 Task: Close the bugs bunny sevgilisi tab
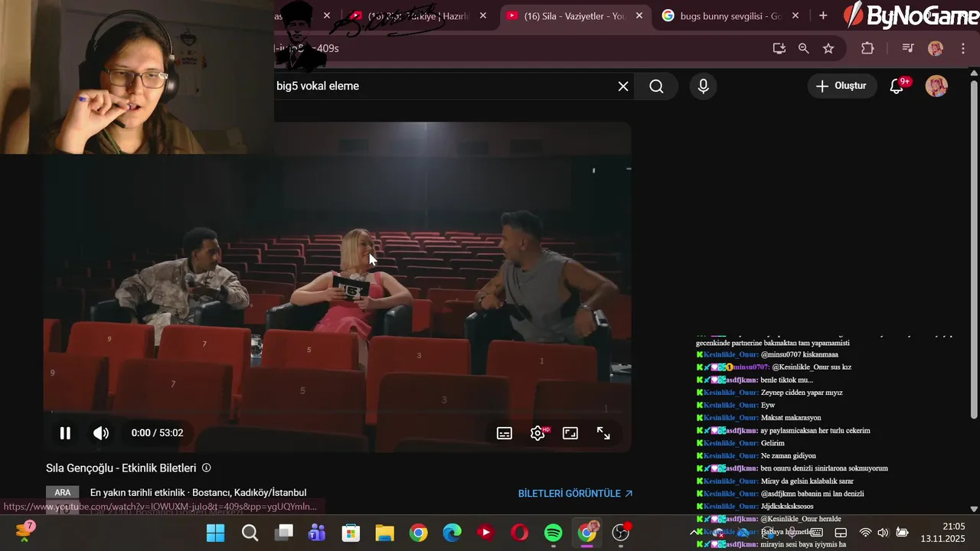(x=795, y=15)
